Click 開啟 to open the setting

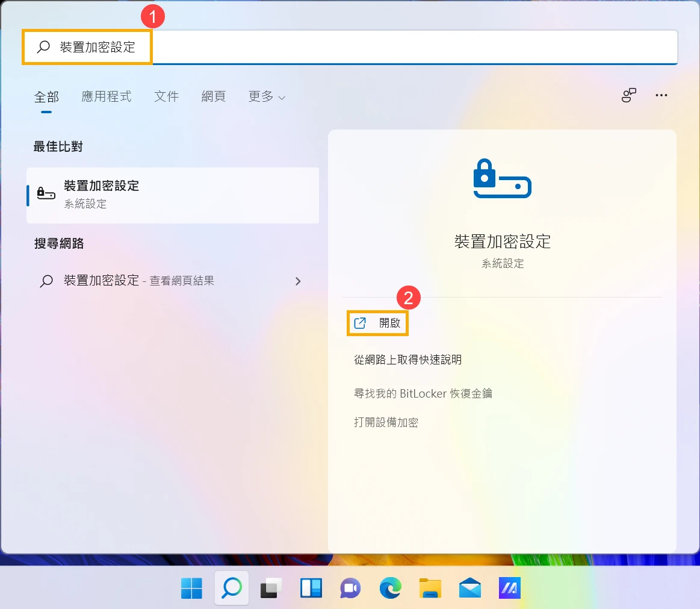tap(377, 323)
